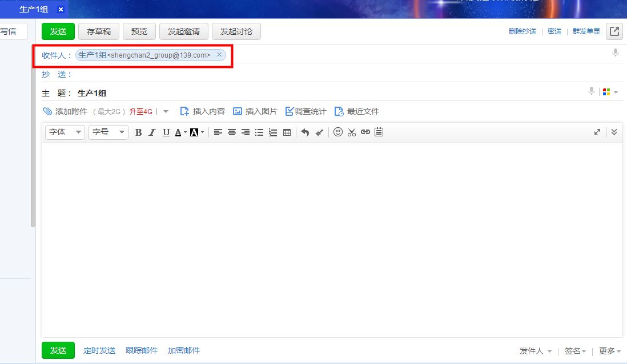Open the 字号 font size dropdown
This screenshot has height=364, width=627.
108,132
